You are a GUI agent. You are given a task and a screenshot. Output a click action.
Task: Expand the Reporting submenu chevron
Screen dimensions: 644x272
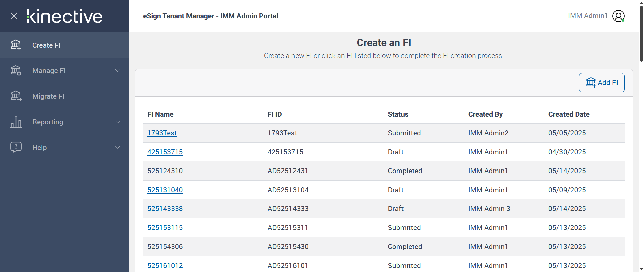click(x=118, y=122)
